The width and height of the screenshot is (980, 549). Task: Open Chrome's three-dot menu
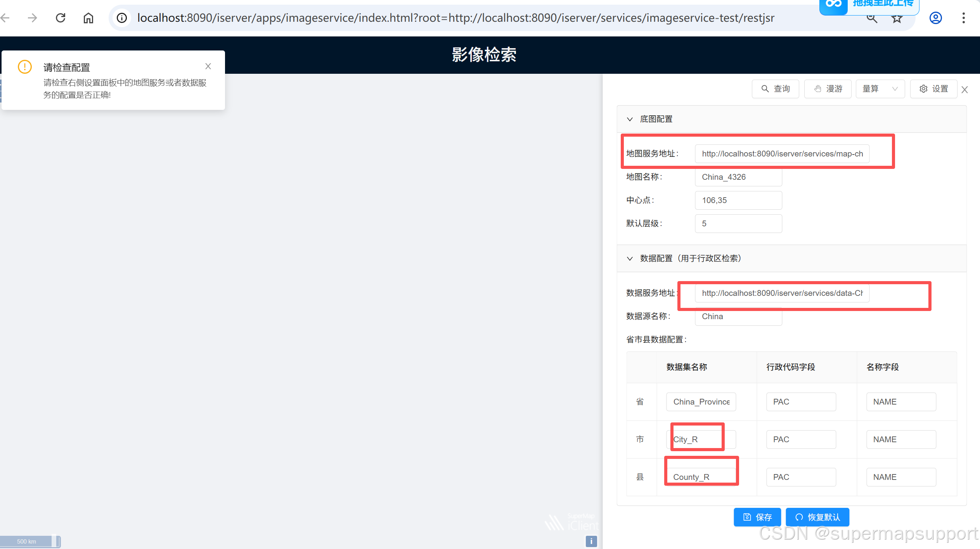[964, 17]
